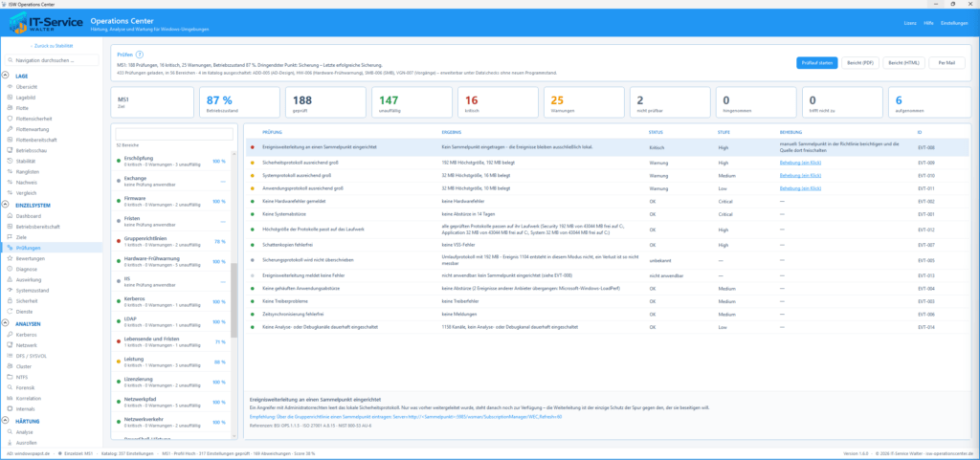Select the Systemzustand gauge icon
The image size is (980, 460).
(10, 290)
